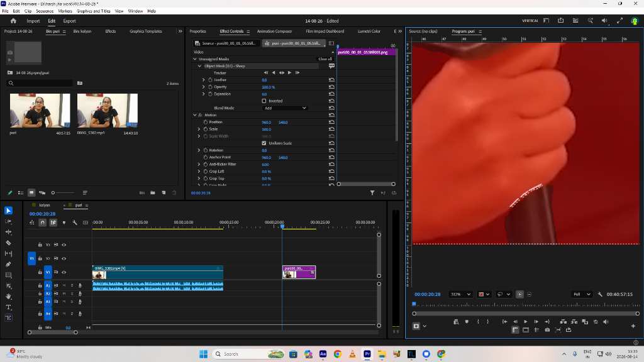Open the Blend Mode dropdown

[285, 108]
